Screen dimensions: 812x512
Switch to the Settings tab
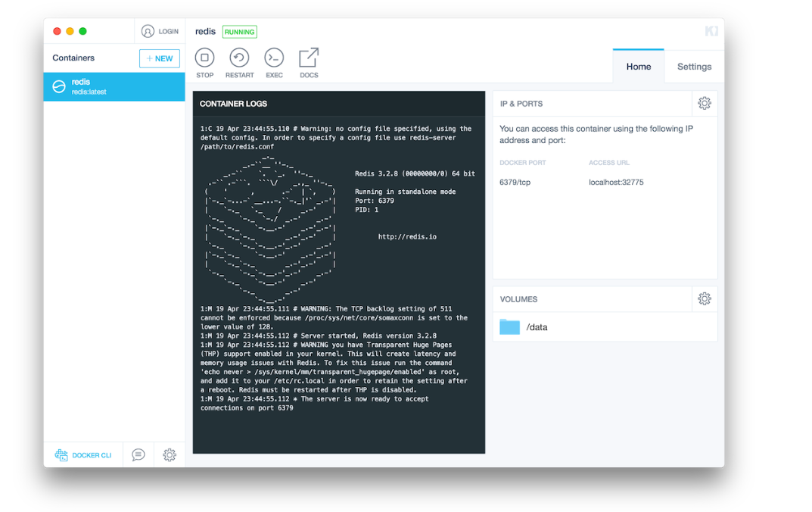click(x=694, y=67)
